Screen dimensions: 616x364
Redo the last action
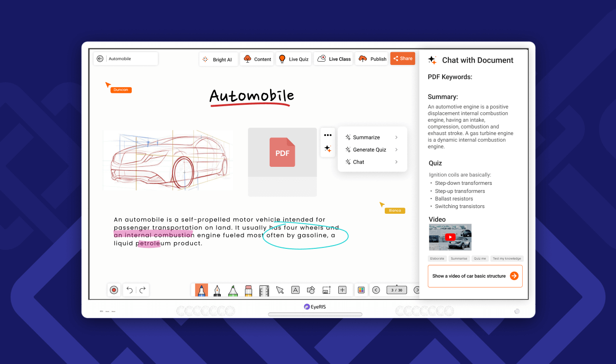tap(142, 290)
